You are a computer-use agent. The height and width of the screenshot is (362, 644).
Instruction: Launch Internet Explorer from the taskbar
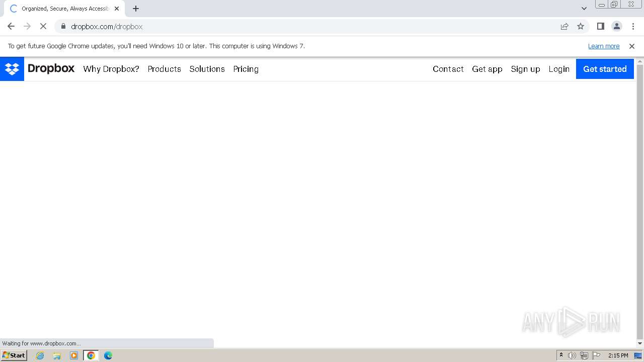pyautogui.click(x=40, y=355)
